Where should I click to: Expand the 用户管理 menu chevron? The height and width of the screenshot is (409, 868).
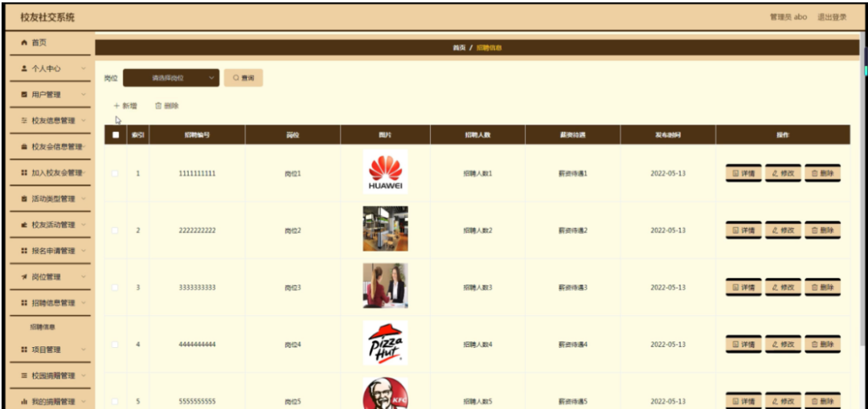click(84, 95)
